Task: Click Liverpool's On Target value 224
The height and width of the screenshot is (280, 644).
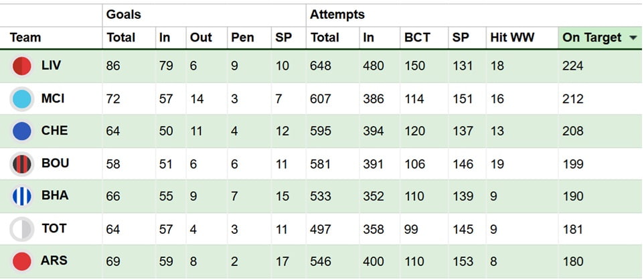Action: (573, 66)
